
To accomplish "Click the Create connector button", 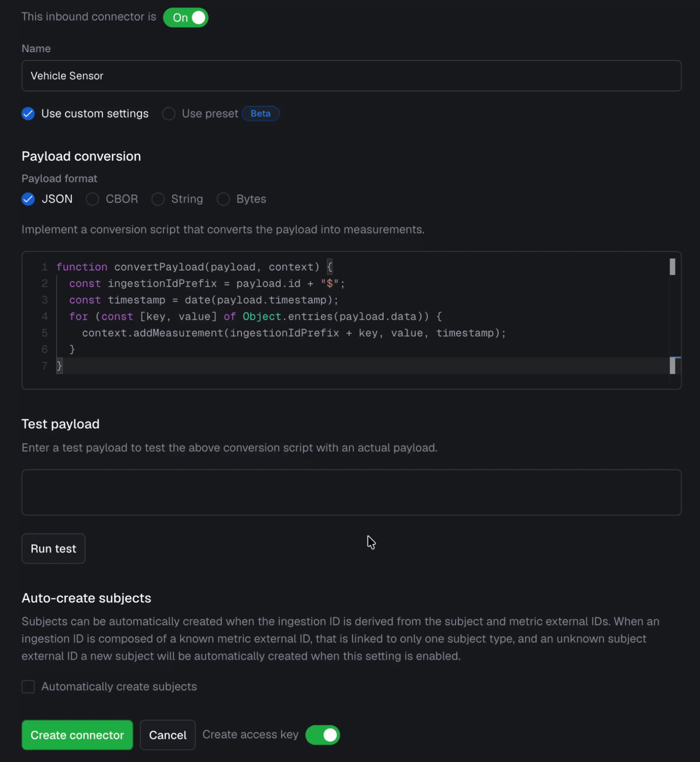I will [77, 735].
